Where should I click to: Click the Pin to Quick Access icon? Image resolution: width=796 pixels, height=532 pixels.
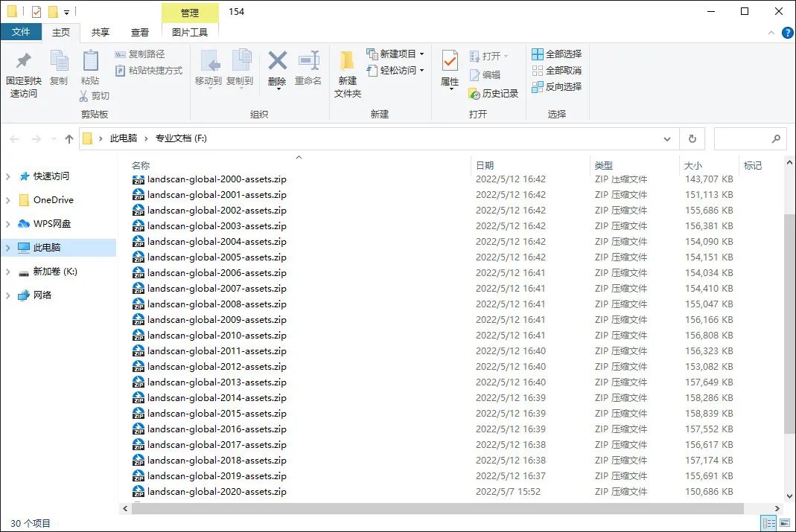click(x=23, y=61)
